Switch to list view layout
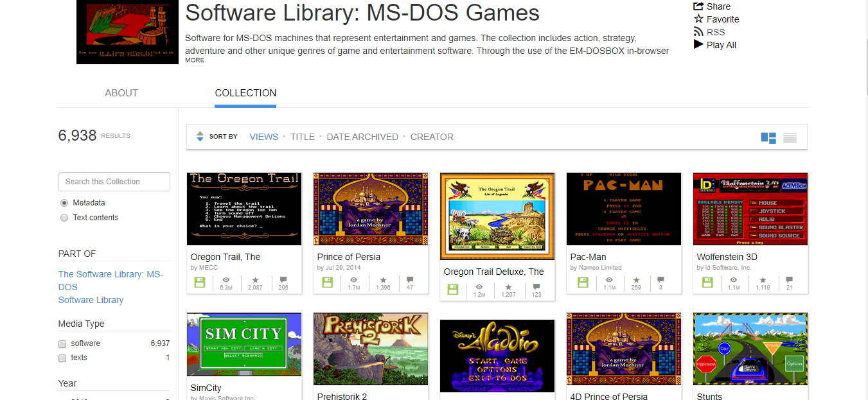Image resolution: width=868 pixels, height=400 pixels. coord(790,137)
